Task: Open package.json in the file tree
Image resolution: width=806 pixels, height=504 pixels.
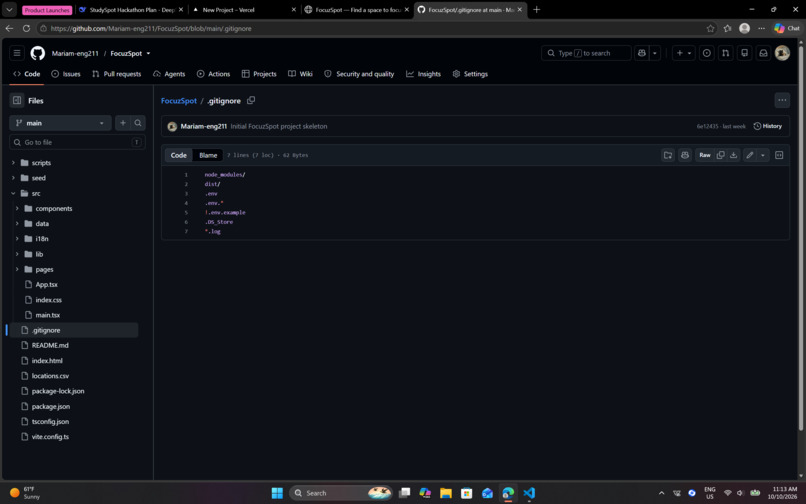Action: pos(50,406)
